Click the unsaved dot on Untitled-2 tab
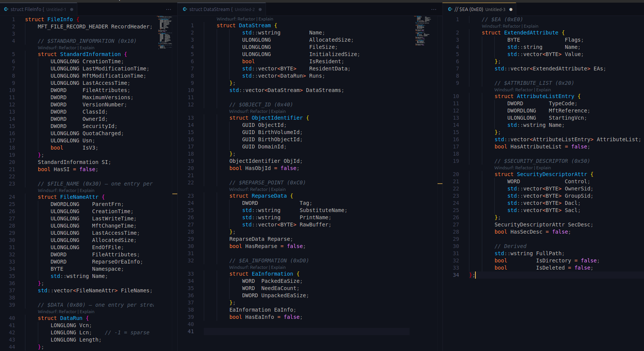Viewport: 644px width, 351px height. 260,9
